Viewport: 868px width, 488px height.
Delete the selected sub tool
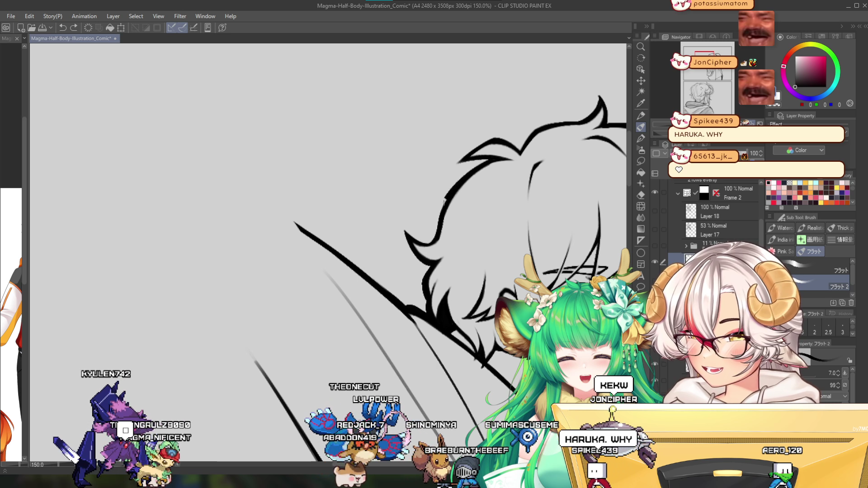851,303
